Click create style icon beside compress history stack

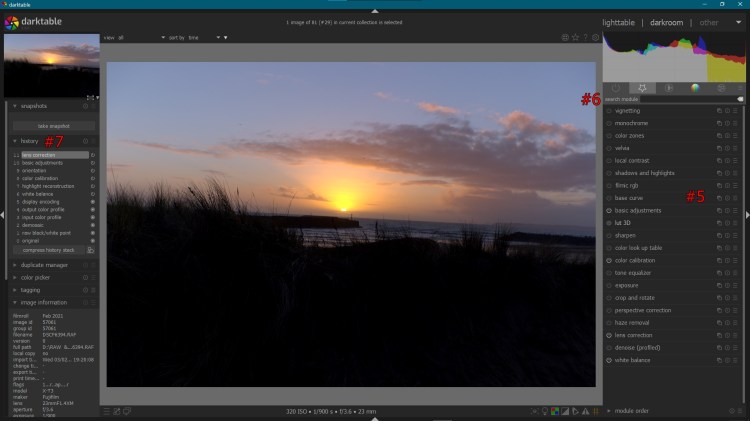click(x=91, y=249)
